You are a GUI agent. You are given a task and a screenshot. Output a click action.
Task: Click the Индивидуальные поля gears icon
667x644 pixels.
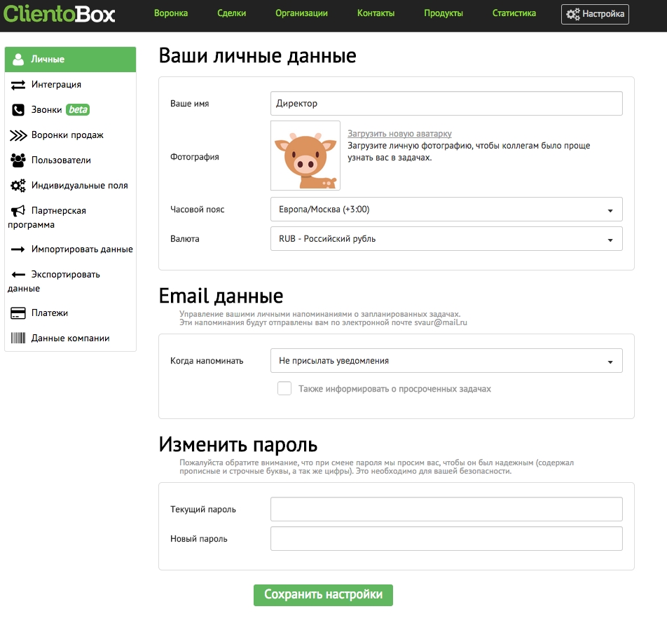pos(18,186)
